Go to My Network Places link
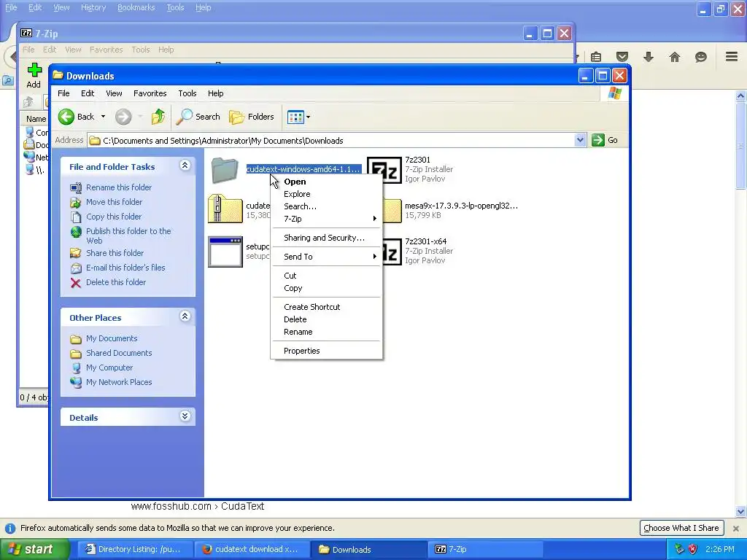The height and width of the screenshot is (560, 747). coord(119,382)
